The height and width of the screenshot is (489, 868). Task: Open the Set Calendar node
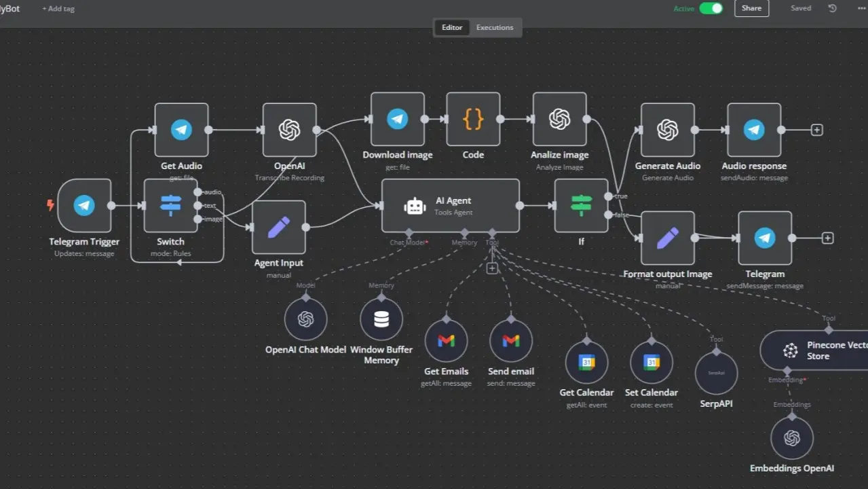tap(651, 362)
